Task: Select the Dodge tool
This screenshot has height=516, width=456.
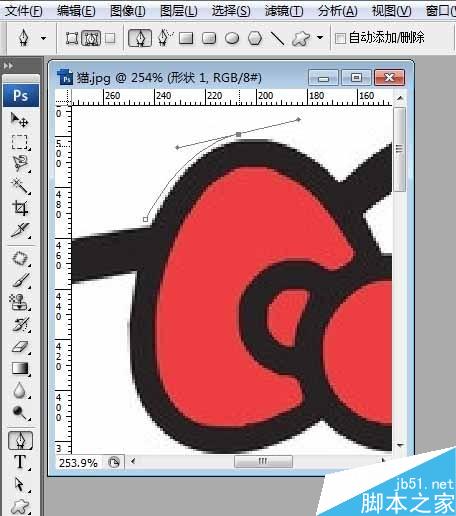Action: click(x=20, y=413)
